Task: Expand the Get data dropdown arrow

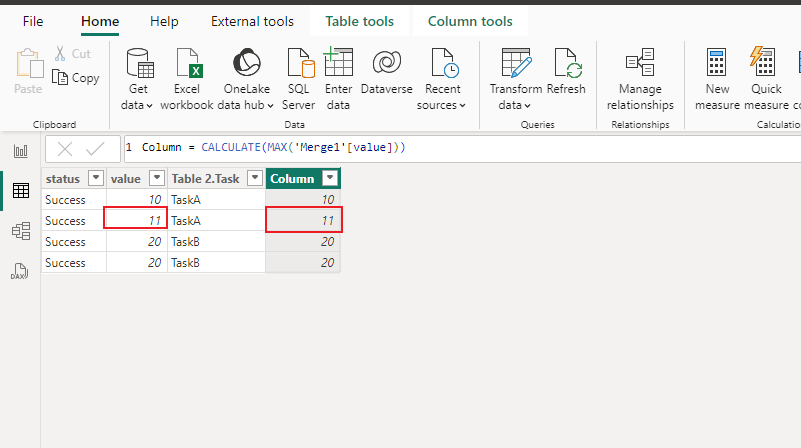Action: coord(149,106)
